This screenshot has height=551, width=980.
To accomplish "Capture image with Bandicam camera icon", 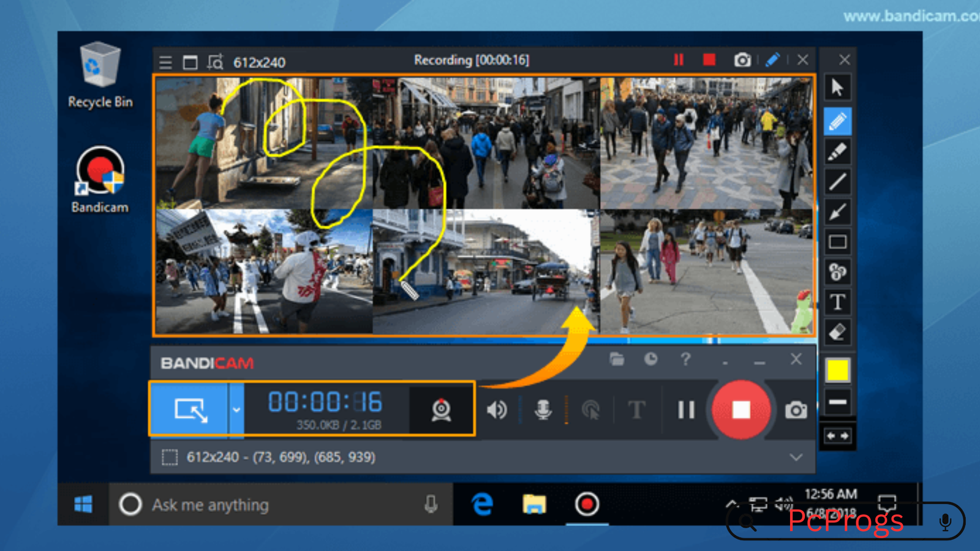I will (x=796, y=410).
